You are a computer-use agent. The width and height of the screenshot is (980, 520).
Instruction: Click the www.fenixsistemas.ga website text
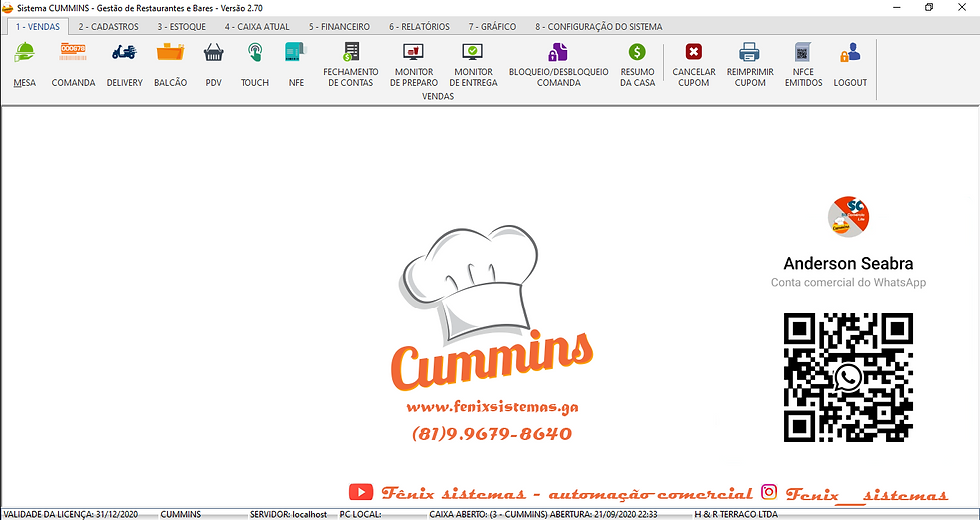click(492, 407)
